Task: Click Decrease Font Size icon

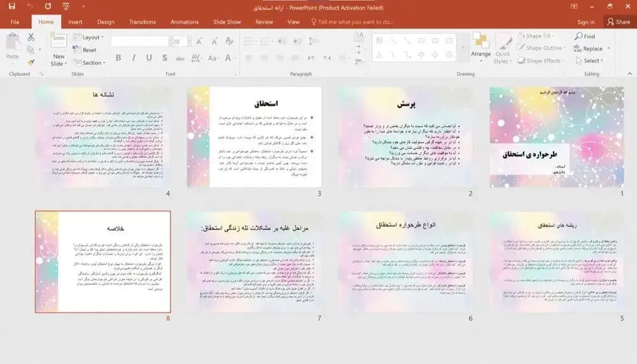Action: [215, 41]
